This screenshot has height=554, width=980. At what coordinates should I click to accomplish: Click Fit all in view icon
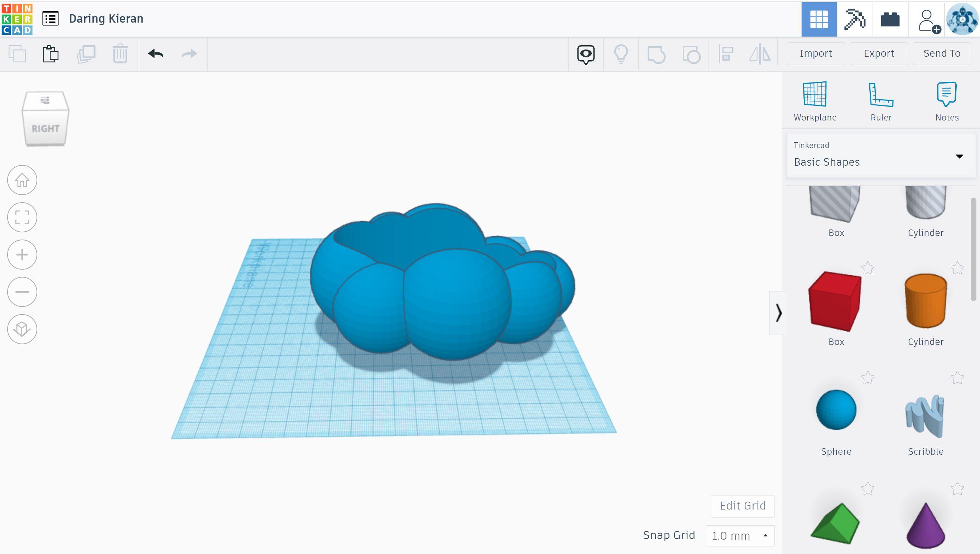coord(22,217)
